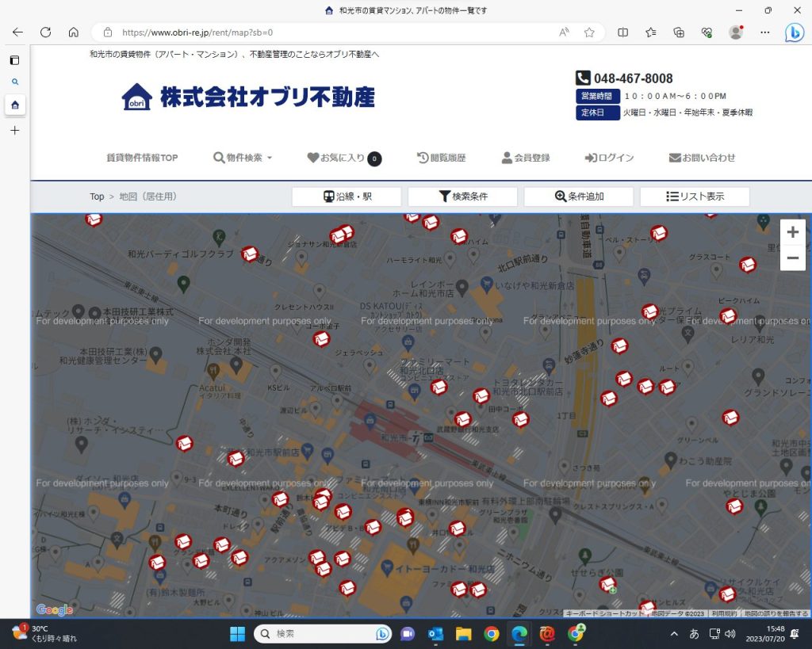Screen dimensions: 812x649
Task: Open the お問い合わせ contact page
Action: tap(702, 158)
